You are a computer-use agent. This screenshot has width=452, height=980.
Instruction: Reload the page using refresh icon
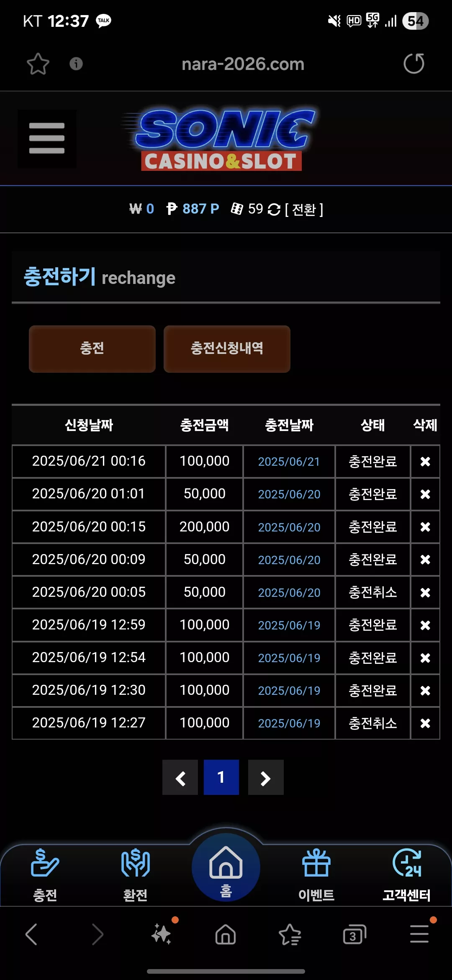[414, 64]
